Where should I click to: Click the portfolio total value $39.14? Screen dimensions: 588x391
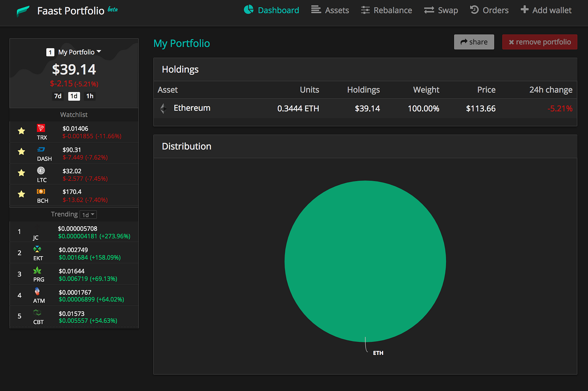tap(74, 69)
